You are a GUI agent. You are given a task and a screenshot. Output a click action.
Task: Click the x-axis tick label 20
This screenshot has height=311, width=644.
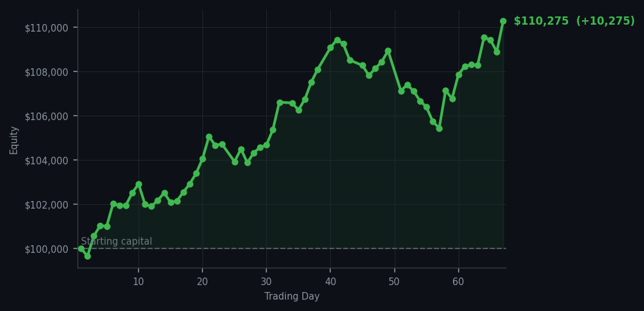[x=202, y=282]
